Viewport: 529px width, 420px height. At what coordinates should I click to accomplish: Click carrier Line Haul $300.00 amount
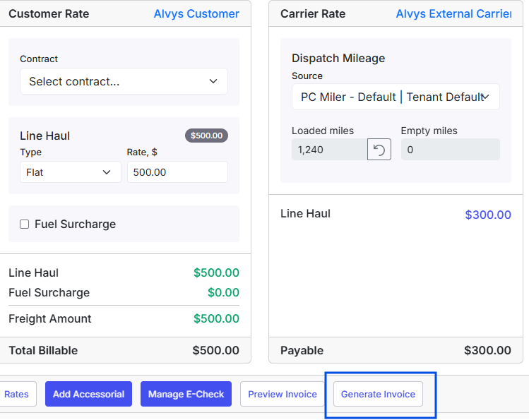[488, 215]
